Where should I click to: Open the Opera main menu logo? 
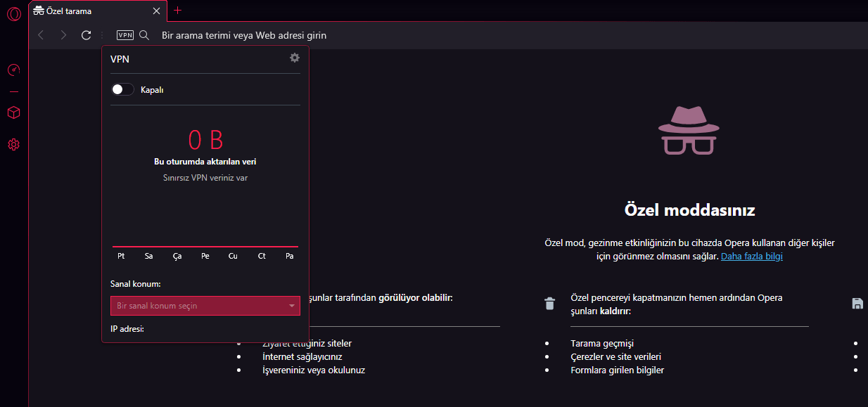click(13, 13)
